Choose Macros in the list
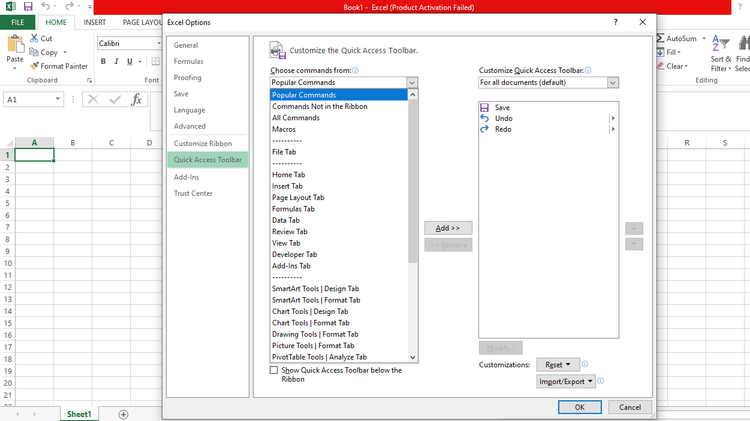The image size is (750, 421). point(339,129)
